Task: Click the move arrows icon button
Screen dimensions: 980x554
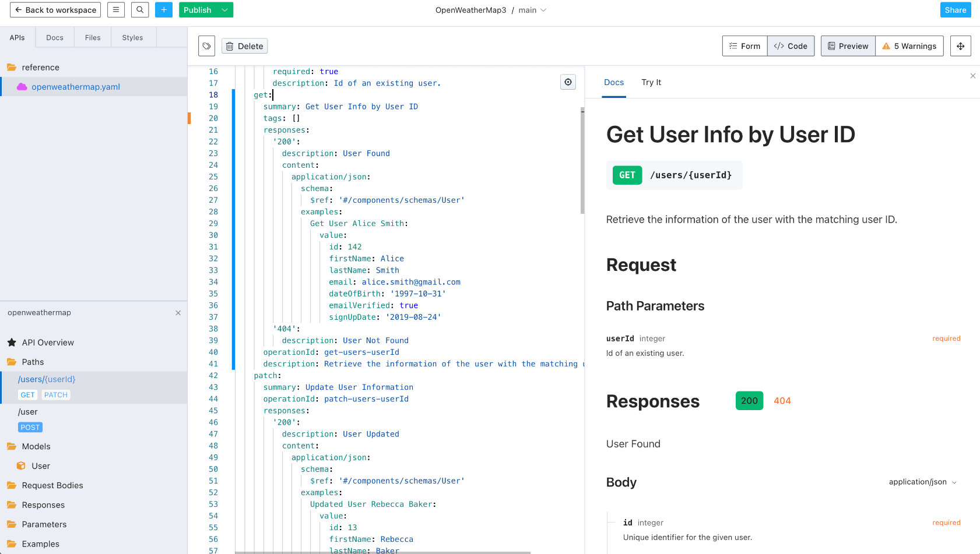Action: (961, 46)
